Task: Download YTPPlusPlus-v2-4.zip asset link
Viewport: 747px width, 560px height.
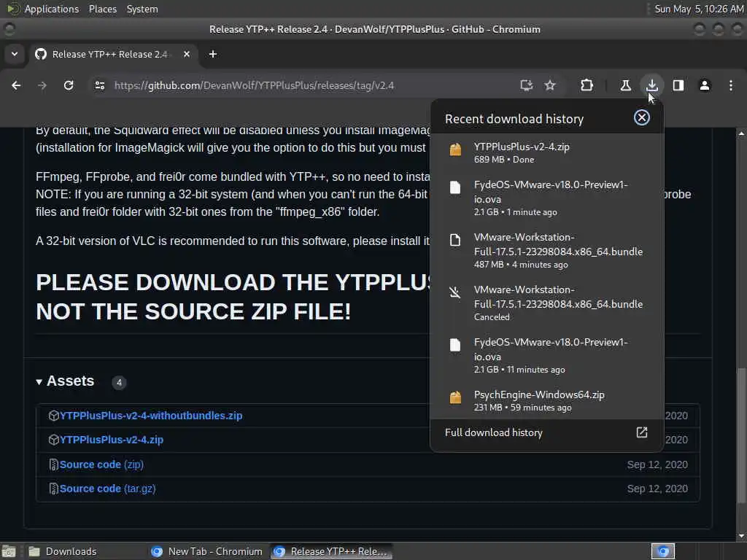Action: tap(112, 440)
